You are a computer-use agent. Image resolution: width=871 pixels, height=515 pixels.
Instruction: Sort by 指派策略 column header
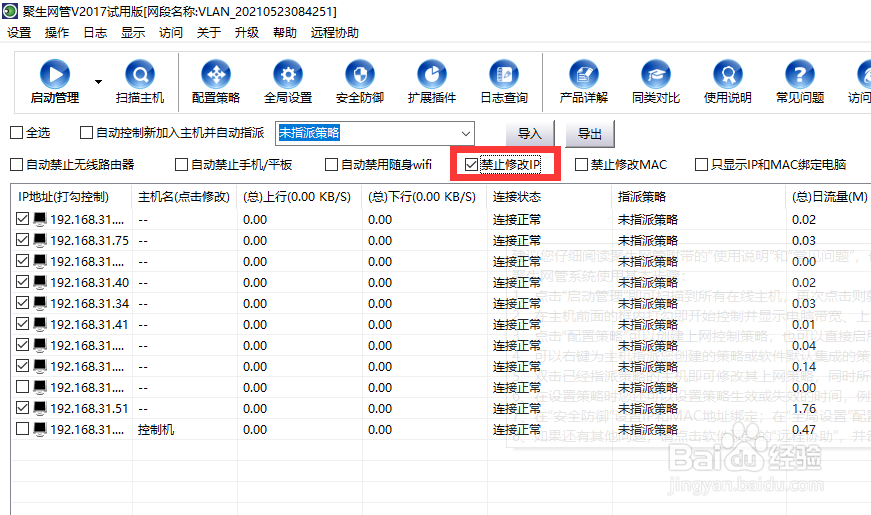tap(699, 197)
